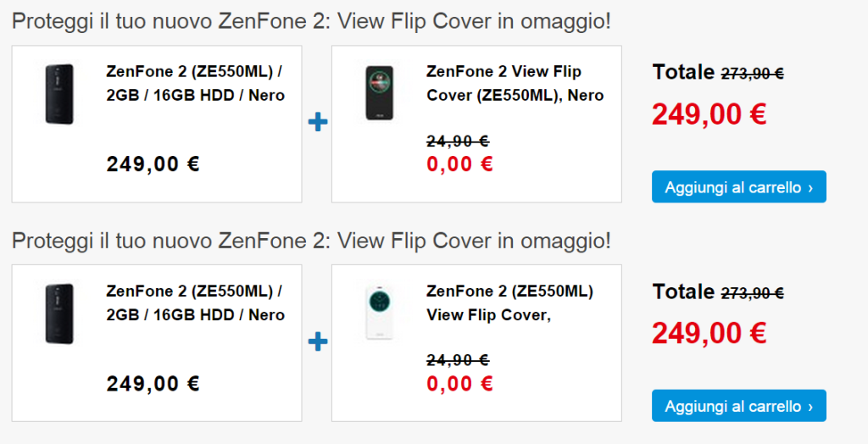Screen dimensions: 868x444
Task: Click the ZenFone 2 phone image in the second bundle
Action: point(59,314)
